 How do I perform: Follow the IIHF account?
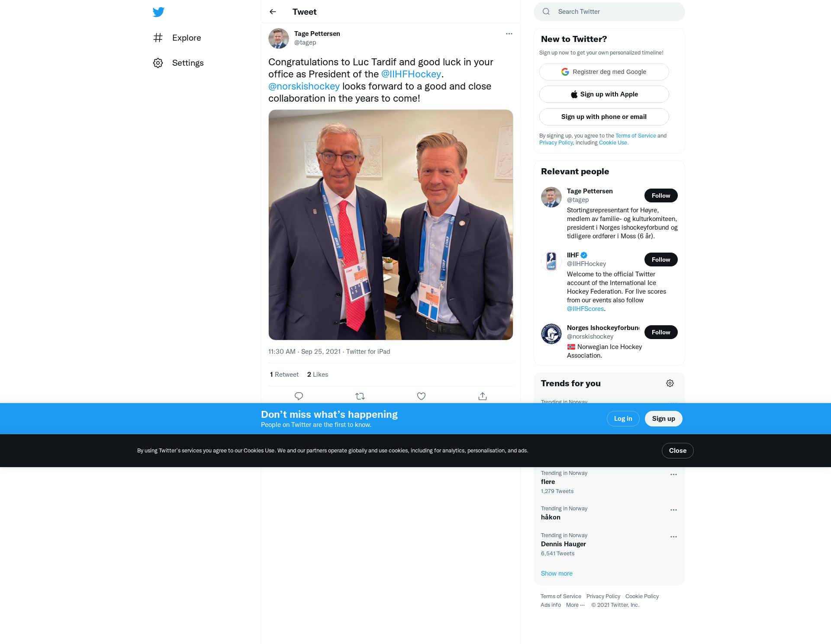click(661, 260)
